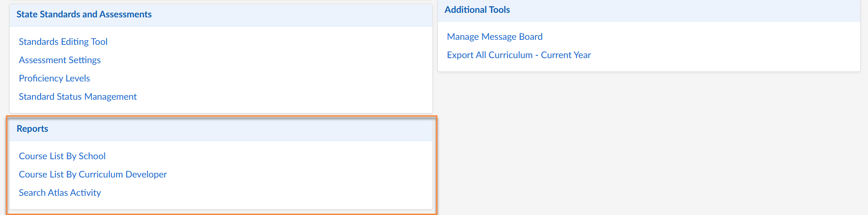Run the curriculum developer course report
This screenshot has width=868, height=215.
(x=93, y=174)
